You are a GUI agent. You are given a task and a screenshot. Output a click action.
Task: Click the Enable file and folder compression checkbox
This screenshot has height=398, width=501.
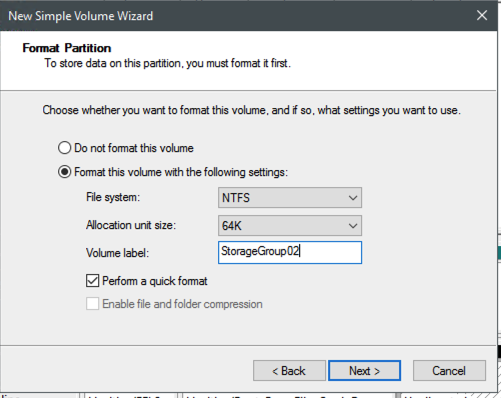pos(92,304)
